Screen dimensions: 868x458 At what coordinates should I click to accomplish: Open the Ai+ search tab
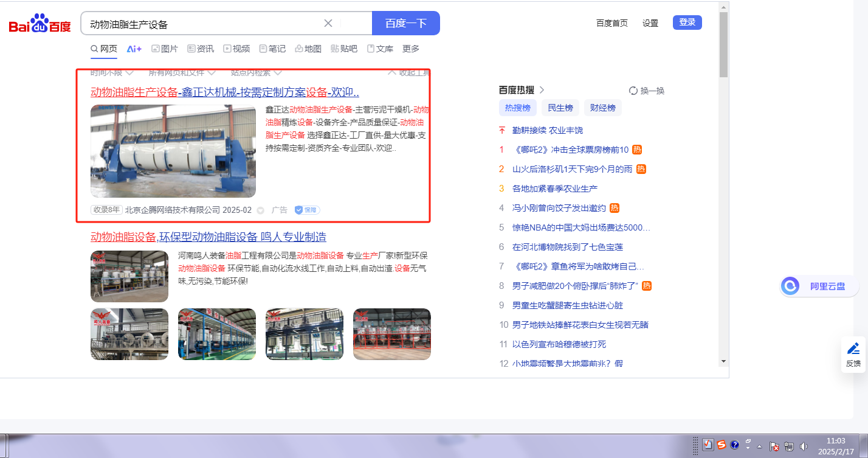click(134, 49)
